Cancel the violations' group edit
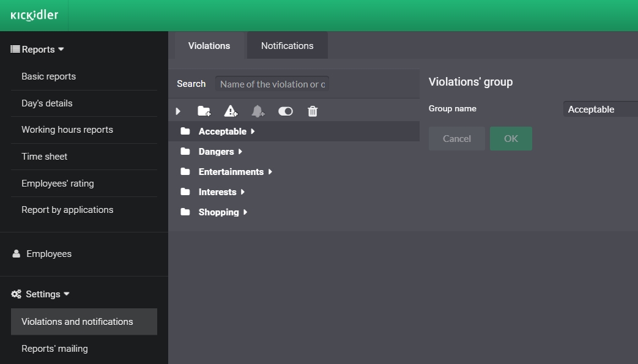Viewport: 638px width, 364px height. [x=456, y=139]
